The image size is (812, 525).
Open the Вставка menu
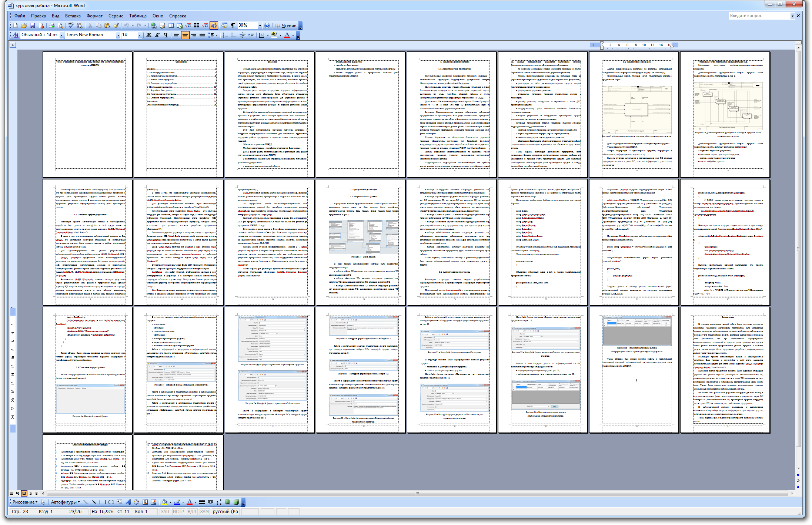(73, 16)
